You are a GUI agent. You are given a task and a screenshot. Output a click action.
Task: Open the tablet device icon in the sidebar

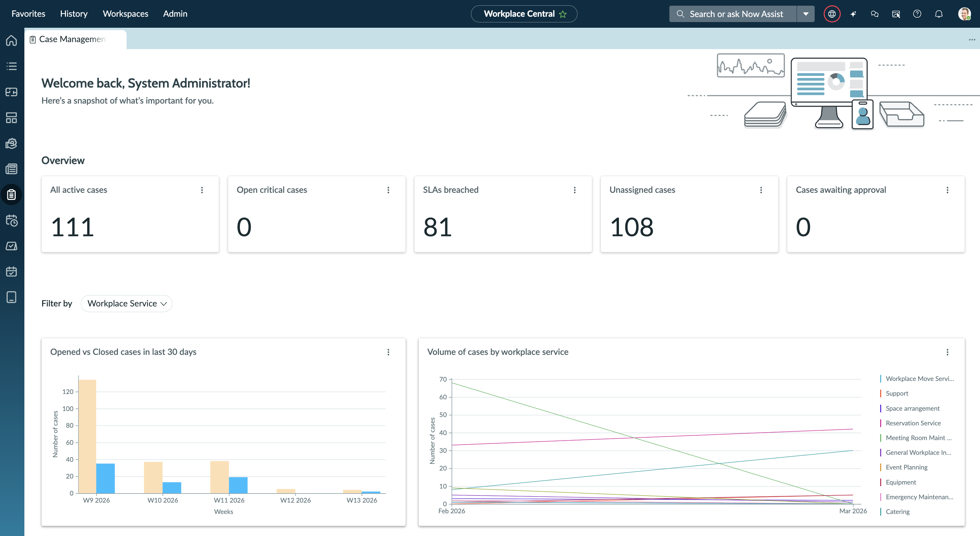coord(11,297)
